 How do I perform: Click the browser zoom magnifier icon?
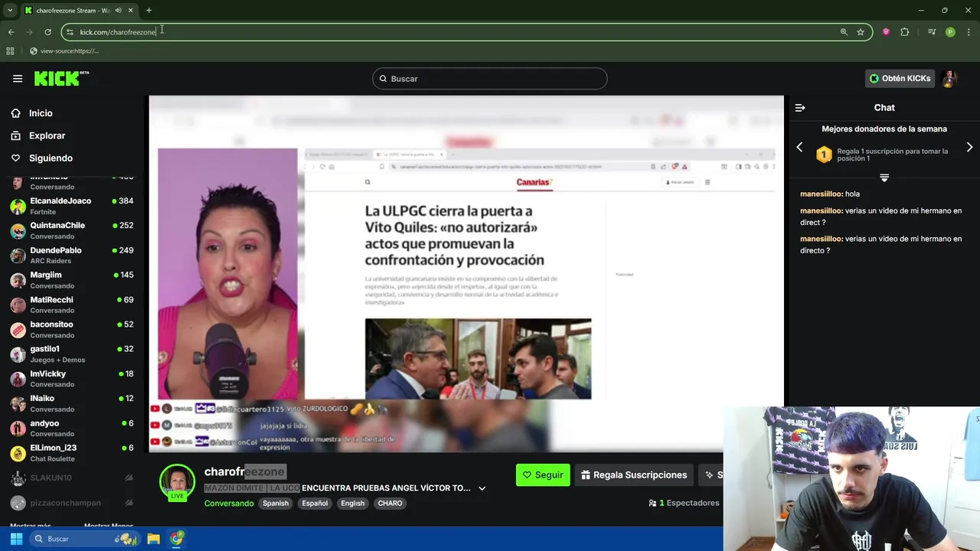(844, 32)
